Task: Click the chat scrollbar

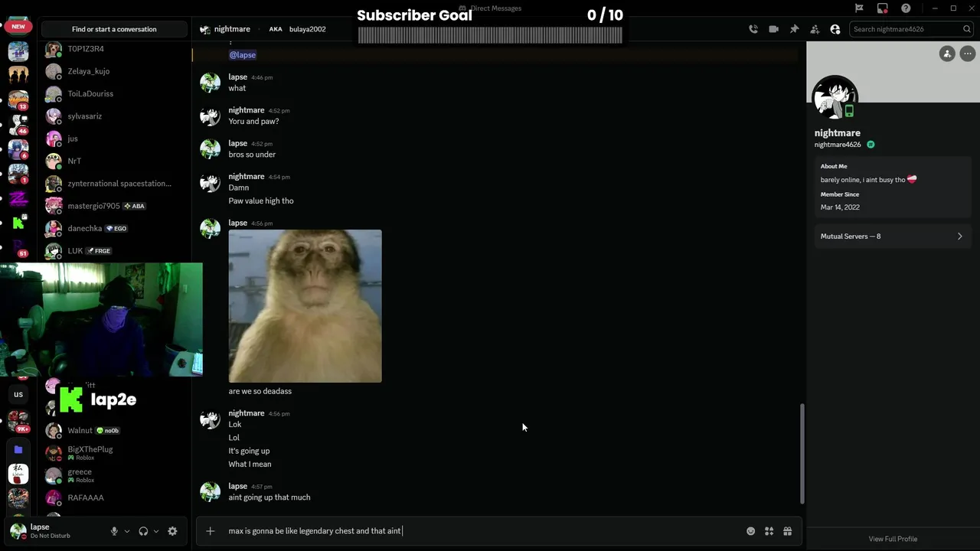Action: [802, 454]
